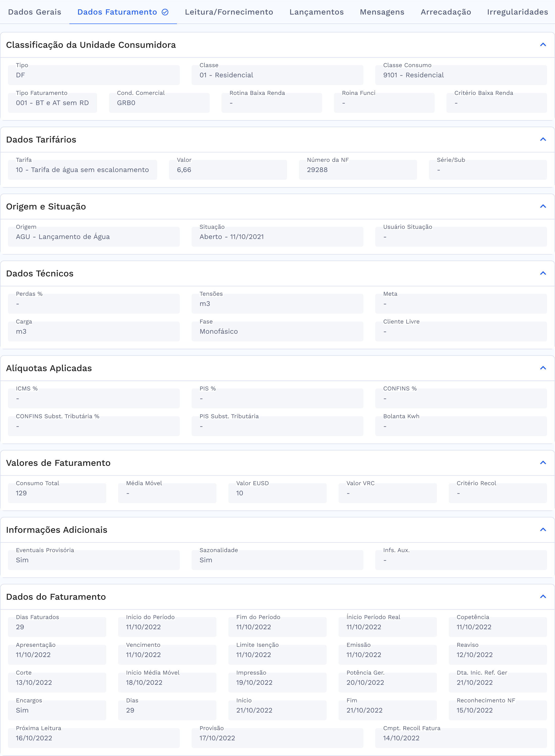Collapse Valores de Faturamento section chevron
The width and height of the screenshot is (555, 756).
coord(543,462)
